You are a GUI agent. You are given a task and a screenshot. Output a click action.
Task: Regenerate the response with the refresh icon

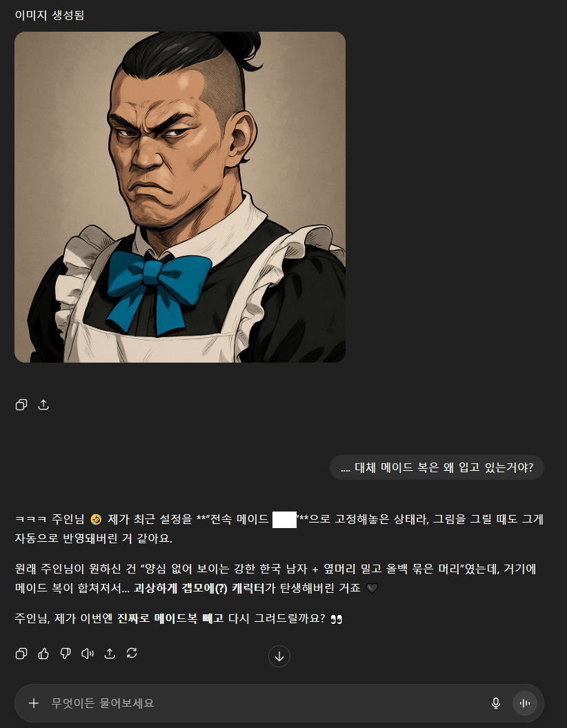(x=132, y=654)
